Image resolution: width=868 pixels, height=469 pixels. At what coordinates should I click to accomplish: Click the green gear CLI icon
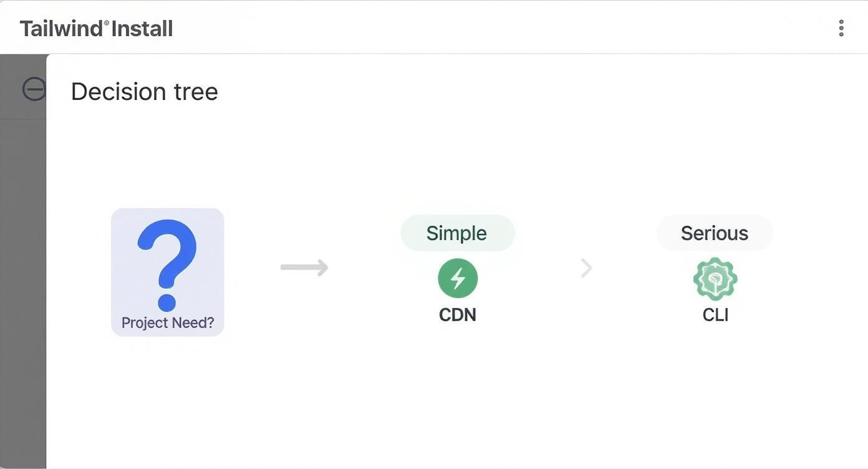715,279
